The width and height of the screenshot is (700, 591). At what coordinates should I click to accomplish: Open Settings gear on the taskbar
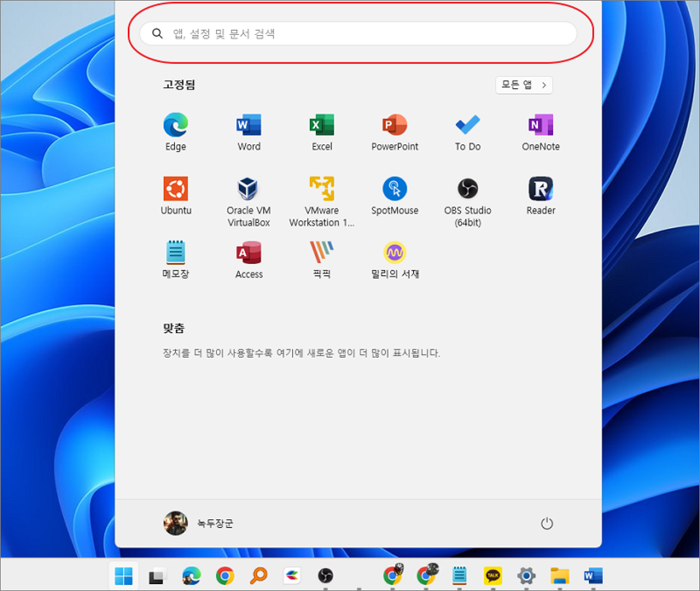click(x=526, y=575)
